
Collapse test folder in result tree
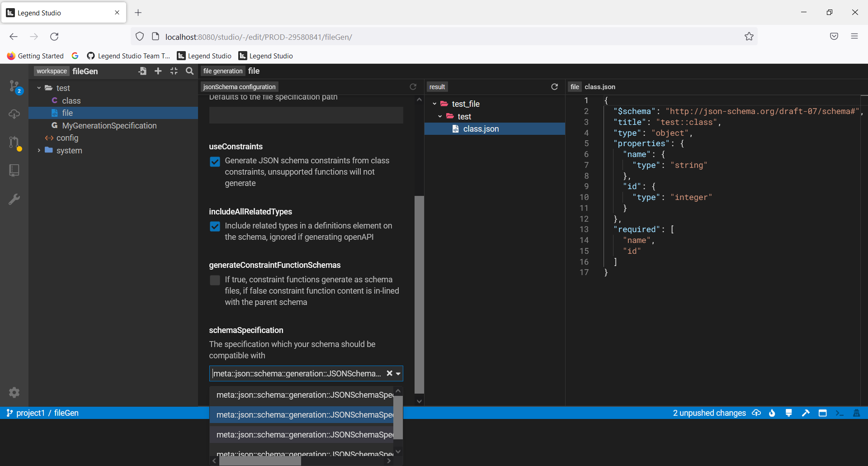[x=440, y=117]
